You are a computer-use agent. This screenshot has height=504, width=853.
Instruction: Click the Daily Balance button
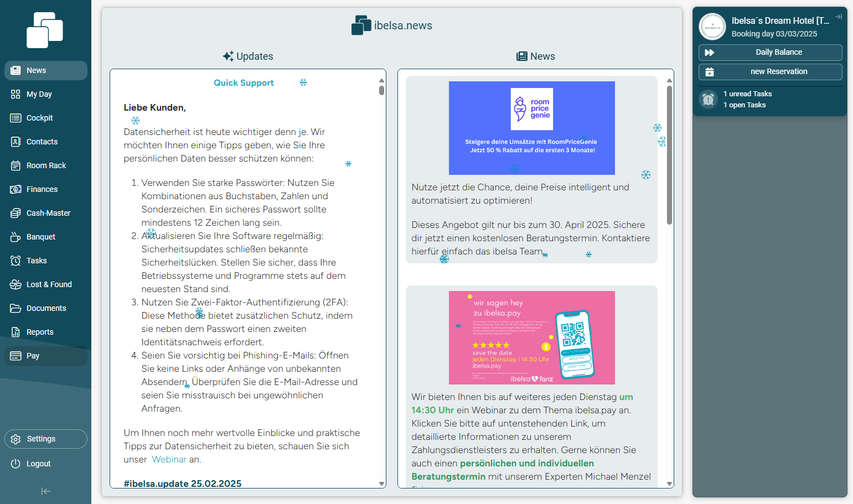[x=770, y=53]
